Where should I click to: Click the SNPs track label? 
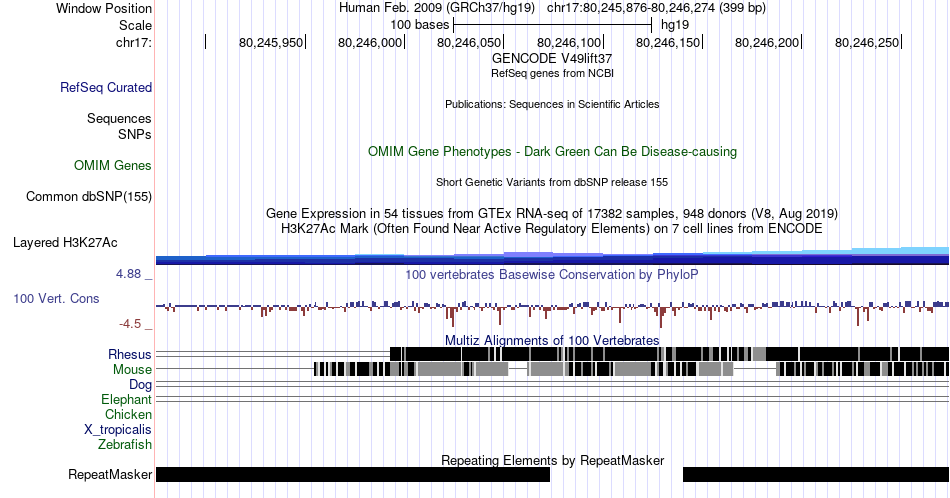(135, 134)
